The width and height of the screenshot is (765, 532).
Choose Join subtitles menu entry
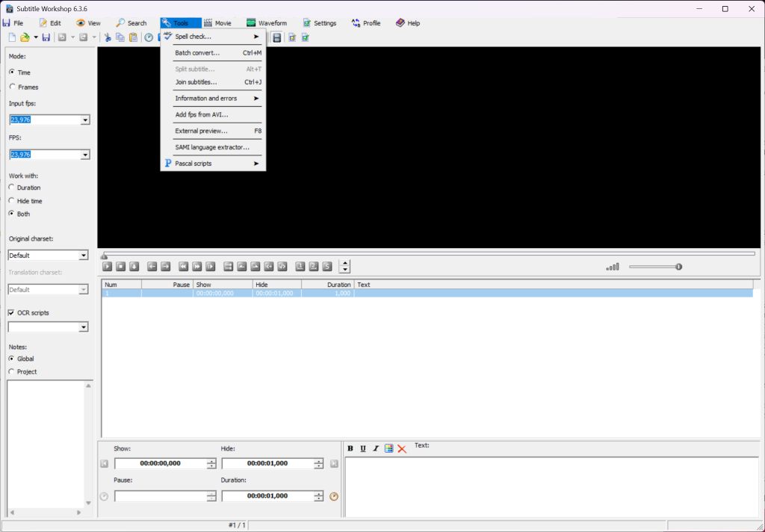[213, 82]
